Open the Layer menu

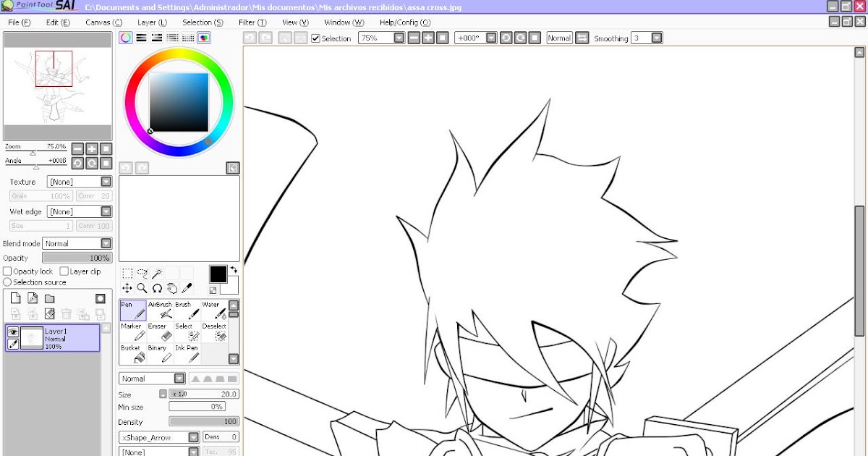[152, 22]
